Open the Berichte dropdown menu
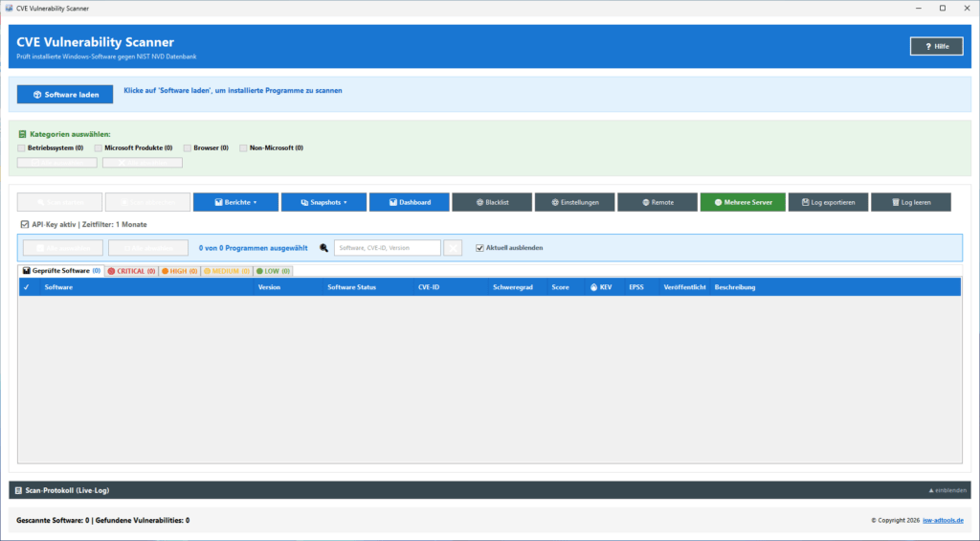This screenshot has height=541, width=980. [235, 202]
